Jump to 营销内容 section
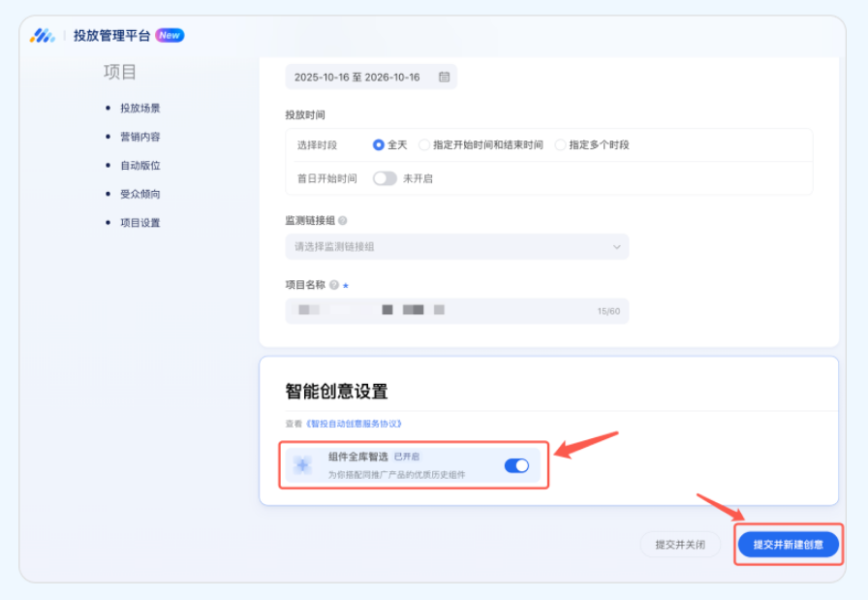 click(139, 137)
